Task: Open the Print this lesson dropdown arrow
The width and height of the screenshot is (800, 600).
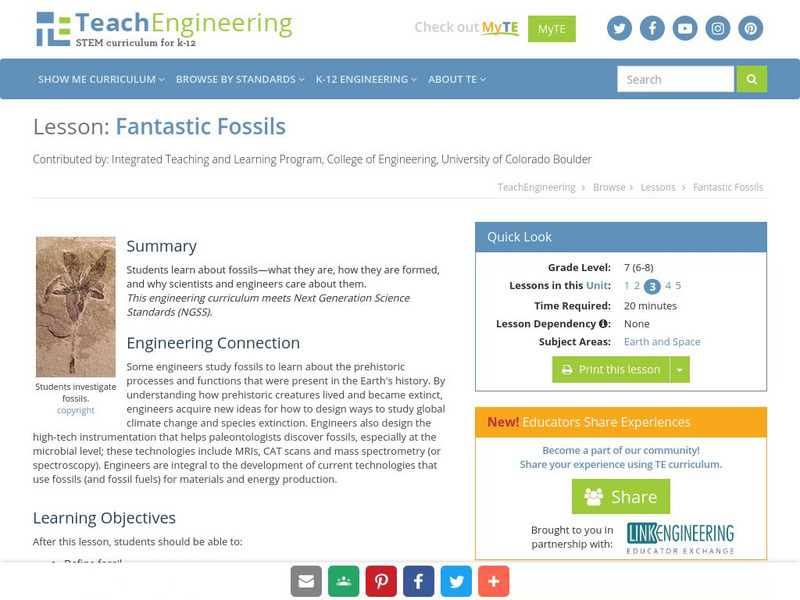Action: pos(680,369)
